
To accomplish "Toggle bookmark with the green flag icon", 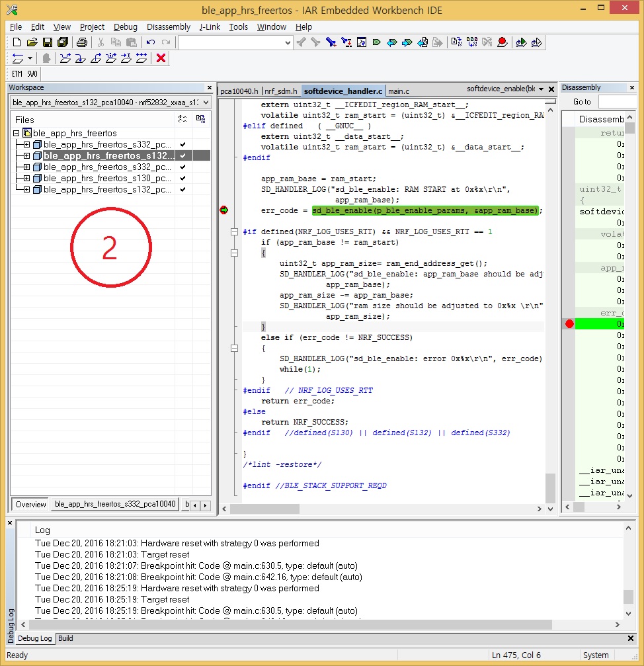I will [x=377, y=42].
